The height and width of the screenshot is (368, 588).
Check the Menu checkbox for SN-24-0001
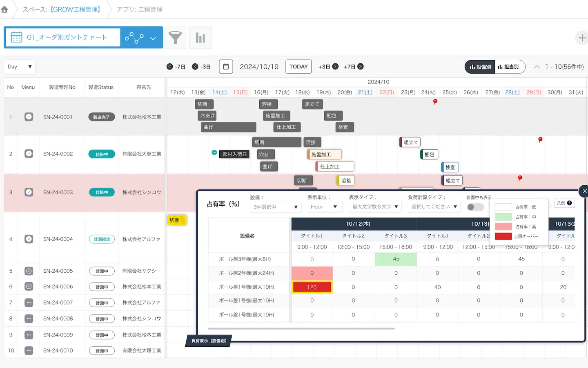tap(29, 117)
